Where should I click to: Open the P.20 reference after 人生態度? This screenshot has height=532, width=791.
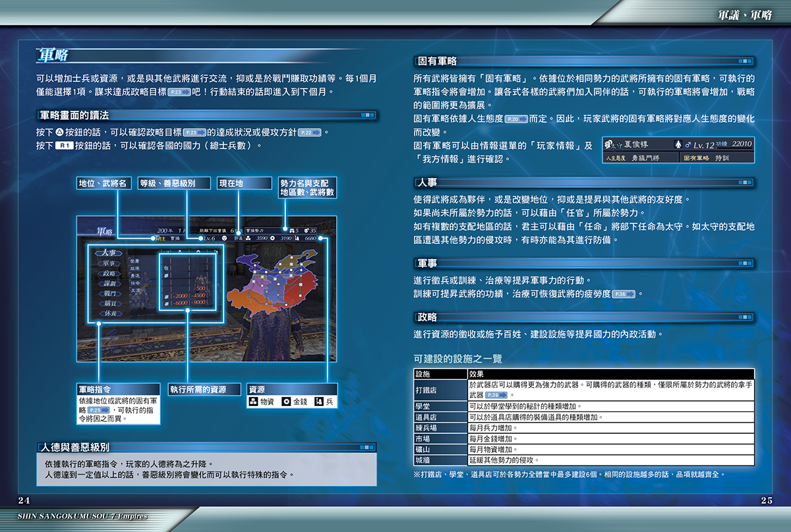(516, 119)
